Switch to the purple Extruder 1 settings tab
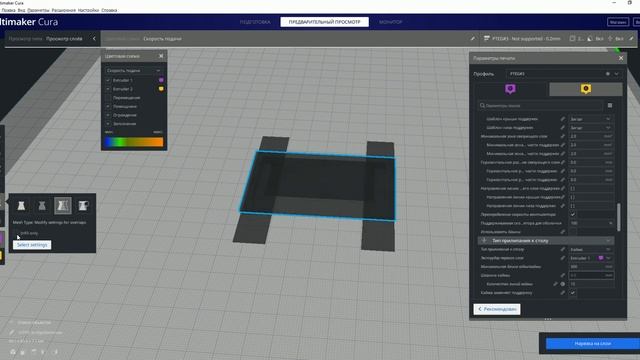Screen dimensions: 640x360 pyautogui.click(x=510, y=89)
